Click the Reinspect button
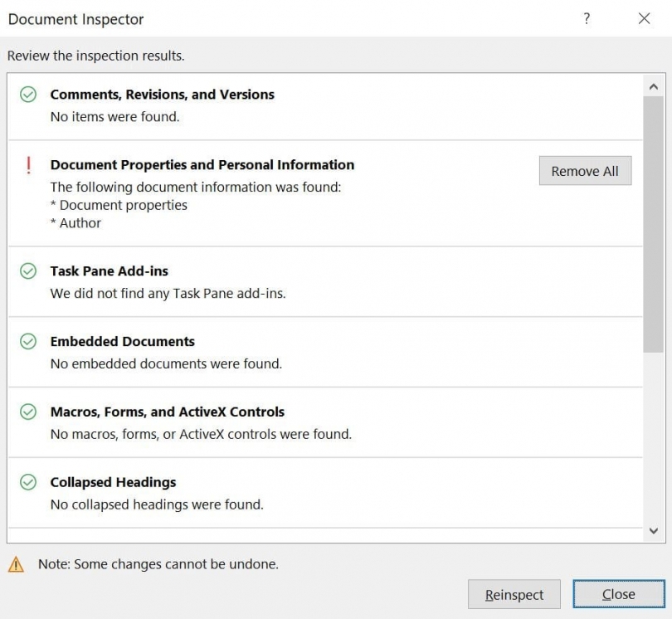Image resolution: width=672 pixels, height=619 pixels. [514, 594]
